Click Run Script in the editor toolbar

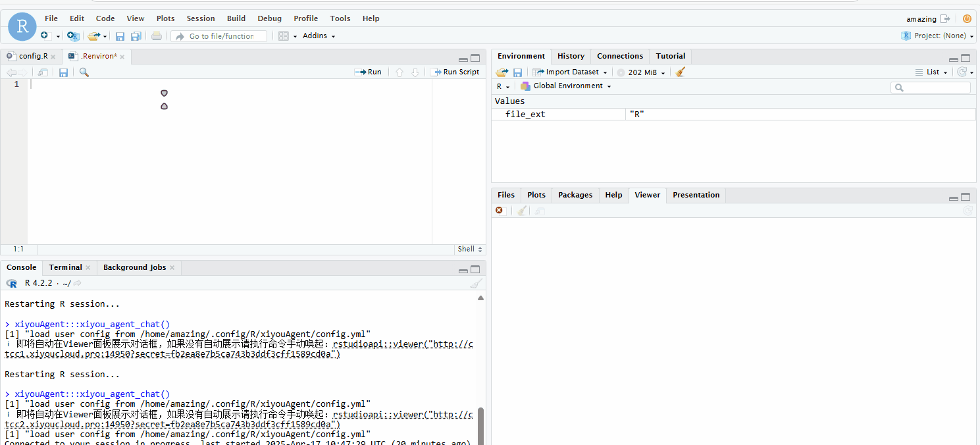click(455, 72)
